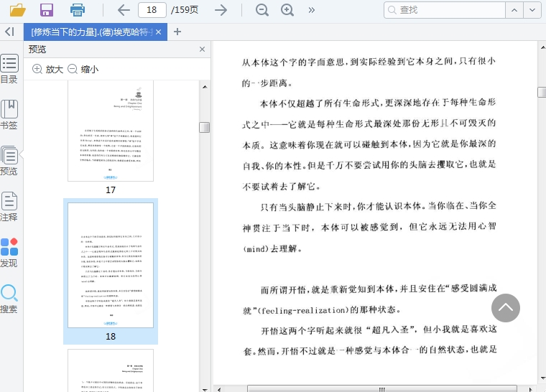Click the /159页 total page count label

(x=185, y=10)
